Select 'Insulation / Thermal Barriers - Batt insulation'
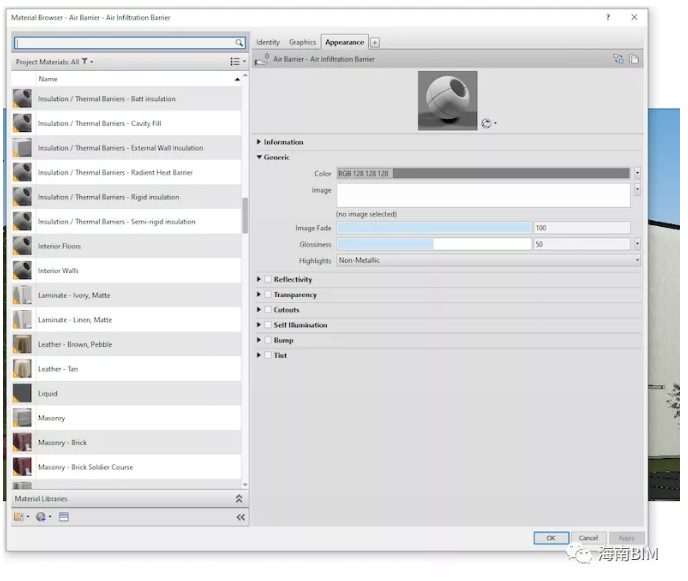Image resolution: width=688 pixels, height=581 pixels. (x=126, y=99)
